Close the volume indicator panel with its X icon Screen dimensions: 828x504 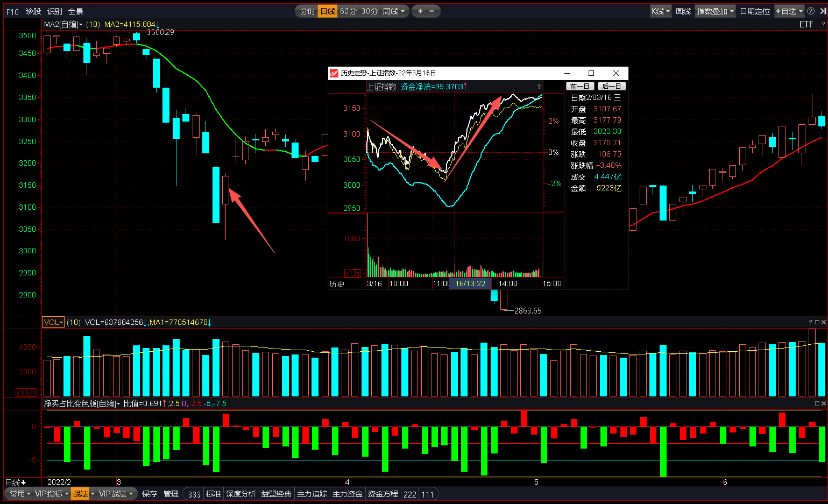pyautogui.click(x=824, y=322)
